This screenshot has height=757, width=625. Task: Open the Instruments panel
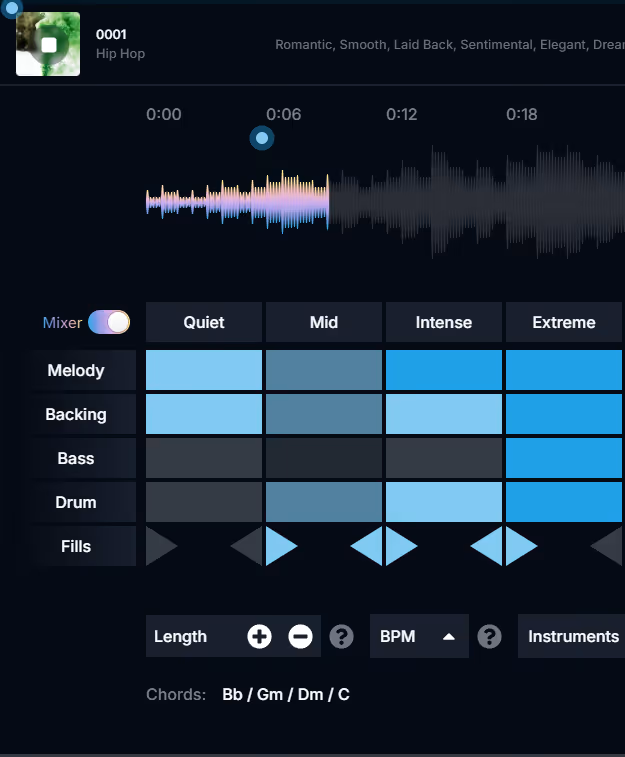click(573, 636)
